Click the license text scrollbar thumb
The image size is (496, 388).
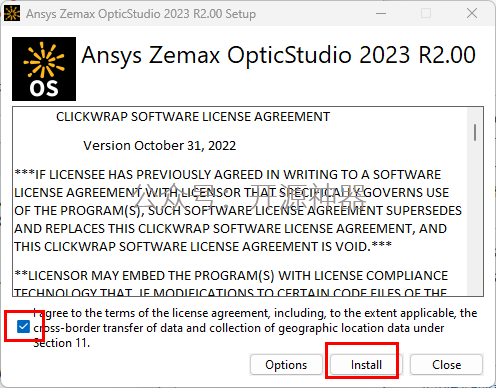click(475, 132)
